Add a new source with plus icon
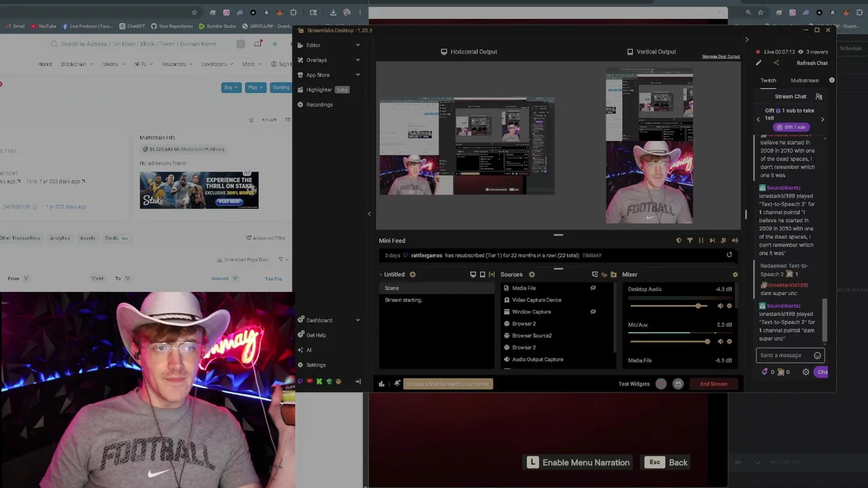This screenshot has height=488, width=868. (532, 274)
